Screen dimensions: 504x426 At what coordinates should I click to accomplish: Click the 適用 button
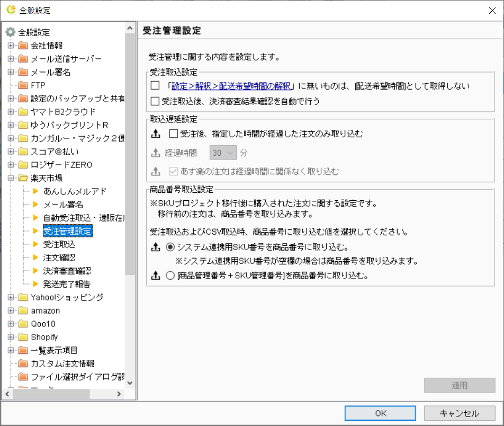tap(460, 385)
